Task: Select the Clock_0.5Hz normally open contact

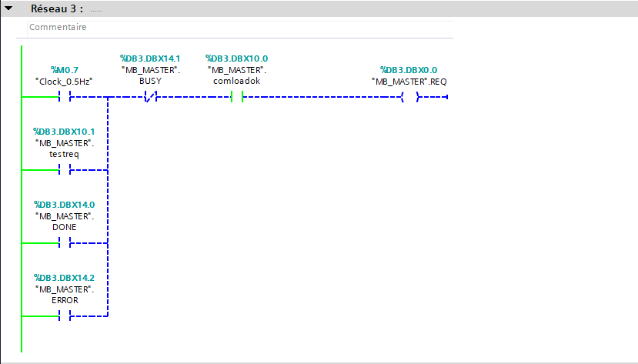Action: [x=65, y=97]
